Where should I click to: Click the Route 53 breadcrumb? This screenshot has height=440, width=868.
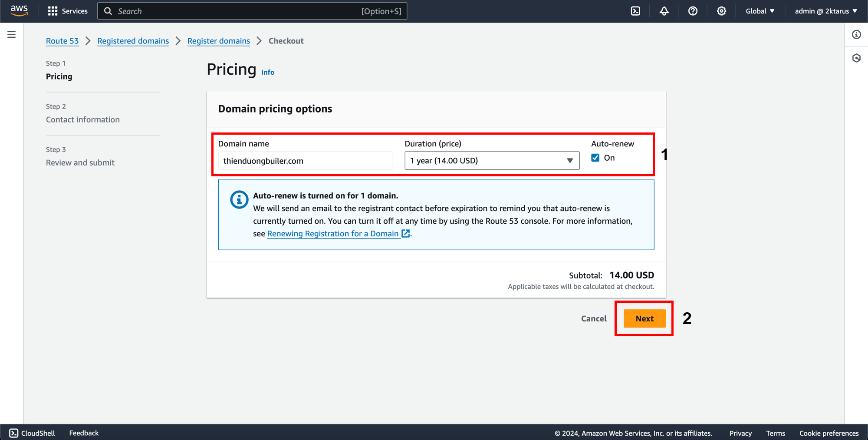(x=62, y=41)
